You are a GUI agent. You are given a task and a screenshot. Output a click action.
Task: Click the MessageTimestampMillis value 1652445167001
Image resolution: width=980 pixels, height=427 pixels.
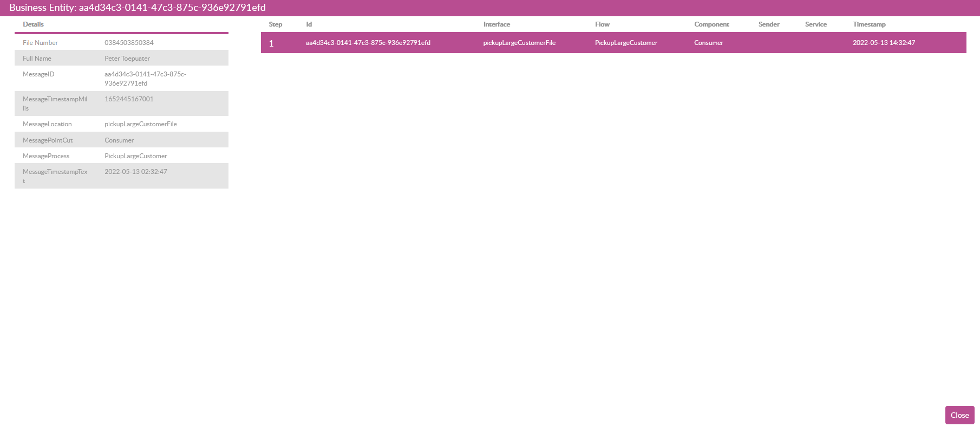[x=129, y=99]
